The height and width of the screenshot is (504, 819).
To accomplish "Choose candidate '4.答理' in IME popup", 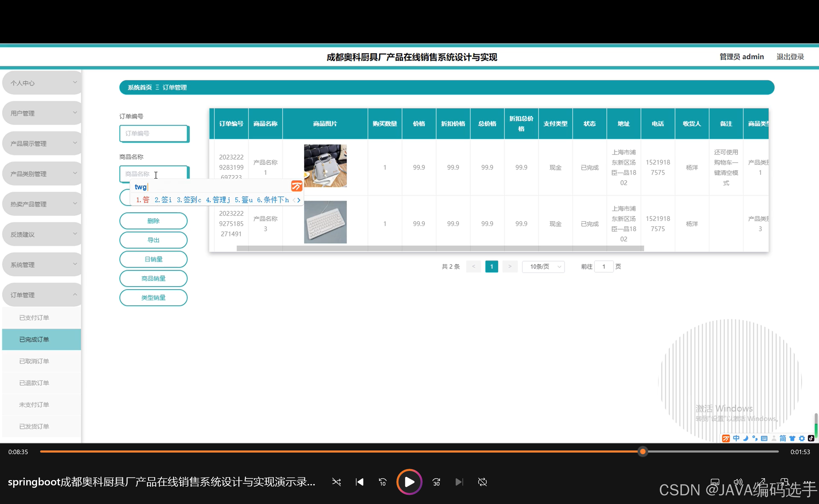I will click(218, 200).
